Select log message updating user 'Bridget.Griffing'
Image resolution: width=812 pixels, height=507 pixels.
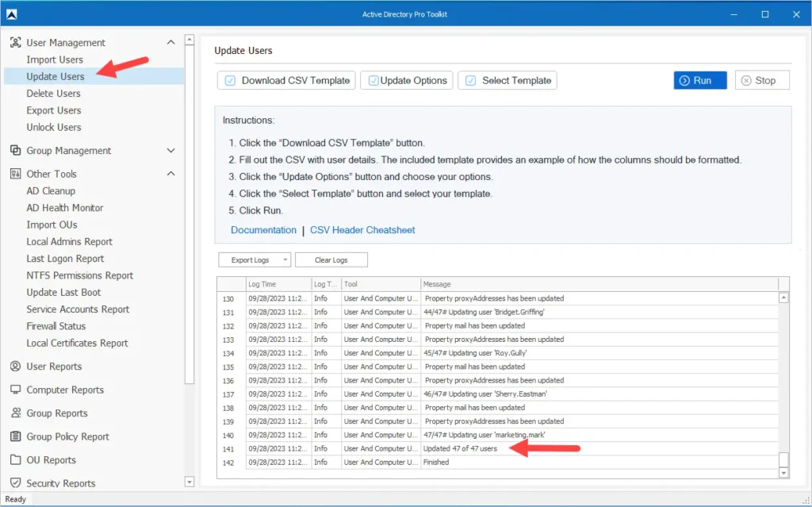(485, 312)
